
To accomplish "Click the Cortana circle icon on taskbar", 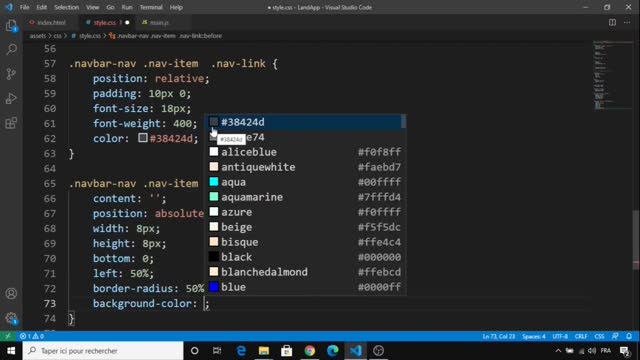I will tap(194, 351).
